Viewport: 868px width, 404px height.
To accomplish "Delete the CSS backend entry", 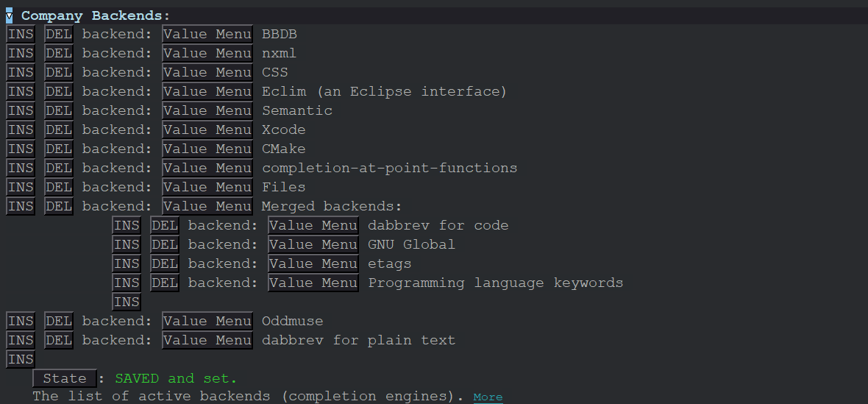I will [59, 73].
